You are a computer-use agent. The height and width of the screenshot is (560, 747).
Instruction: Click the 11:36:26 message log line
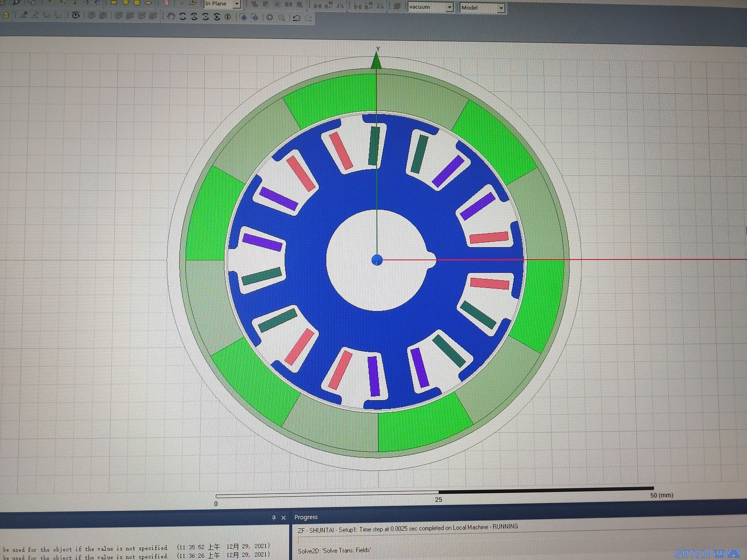click(136, 556)
